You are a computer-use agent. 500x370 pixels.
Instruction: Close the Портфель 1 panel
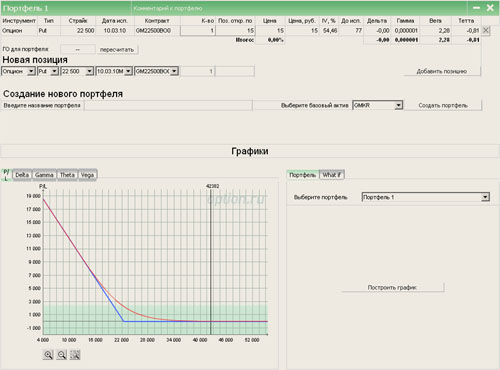(490, 8)
